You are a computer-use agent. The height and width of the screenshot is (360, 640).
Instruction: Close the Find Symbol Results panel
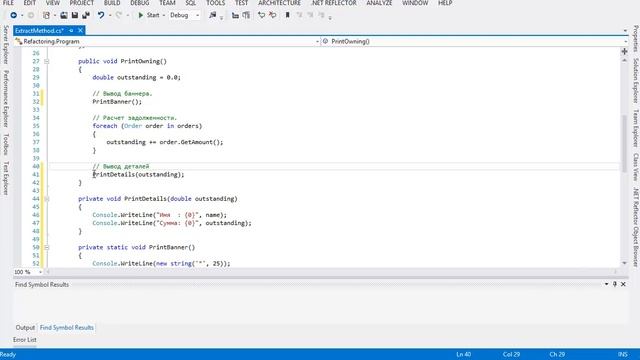pos(623,284)
